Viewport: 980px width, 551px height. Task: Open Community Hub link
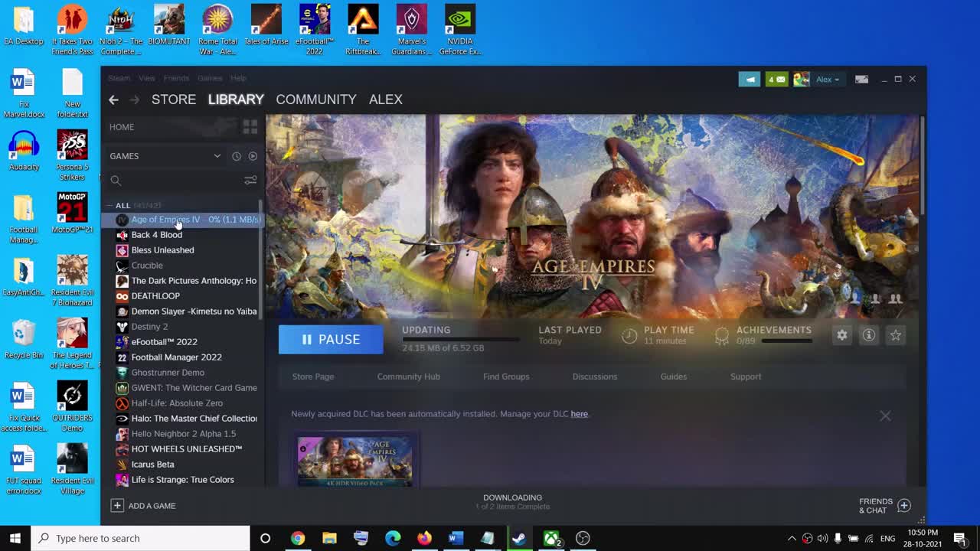click(x=408, y=377)
